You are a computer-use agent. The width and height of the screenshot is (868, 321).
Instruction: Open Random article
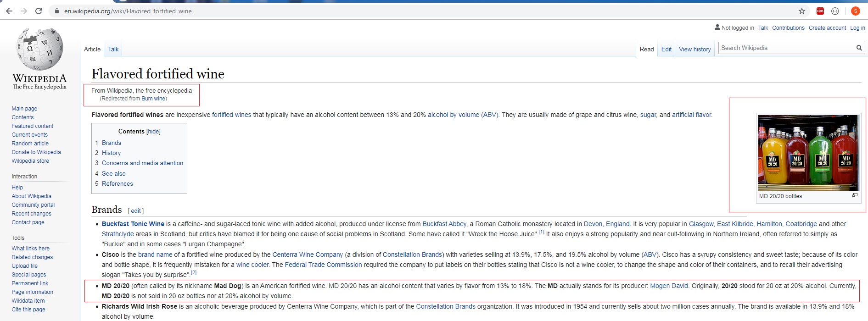(x=30, y=144)
